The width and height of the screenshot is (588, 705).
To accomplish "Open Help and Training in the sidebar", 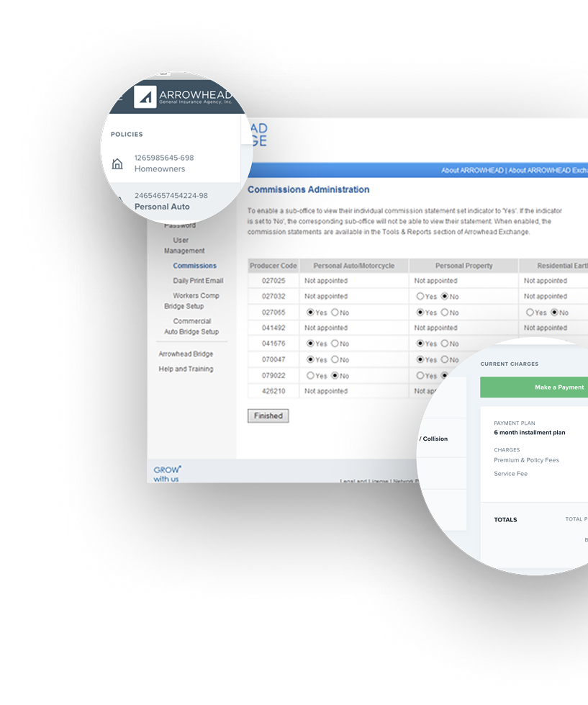I will 186,369.
